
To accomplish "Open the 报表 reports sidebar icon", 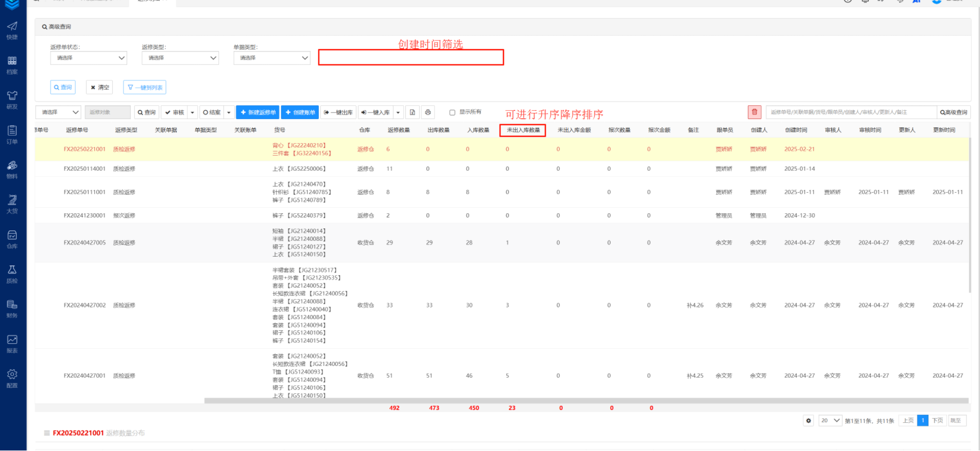I will click(x=12, y=343).
